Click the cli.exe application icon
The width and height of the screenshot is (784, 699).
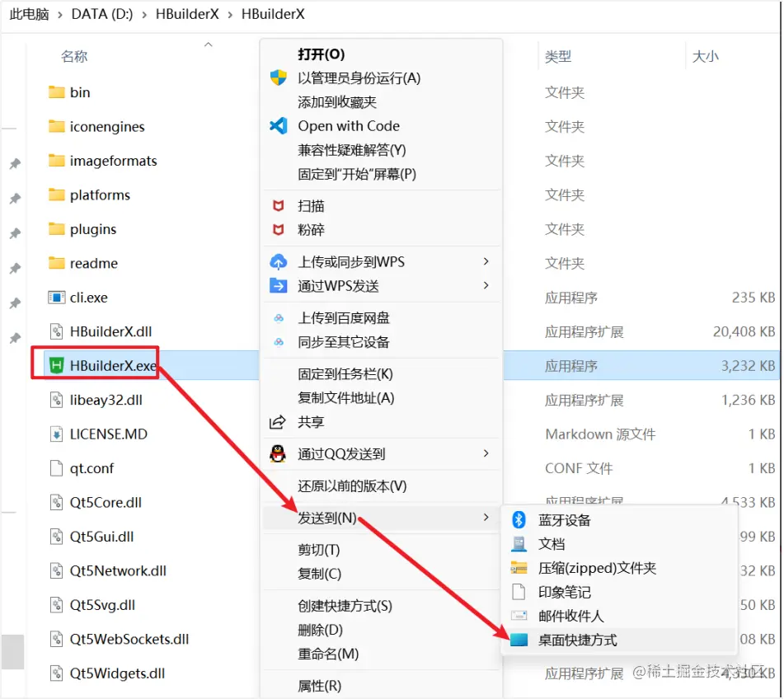[x=57, y=298]
